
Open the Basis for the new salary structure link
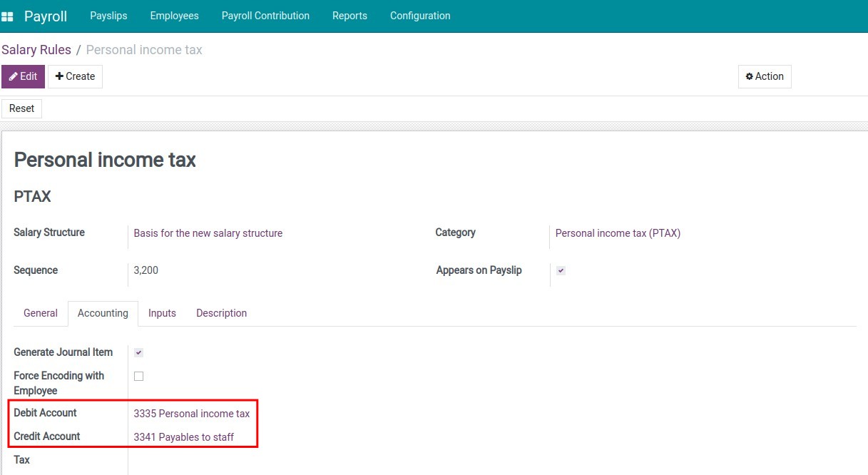208,233
